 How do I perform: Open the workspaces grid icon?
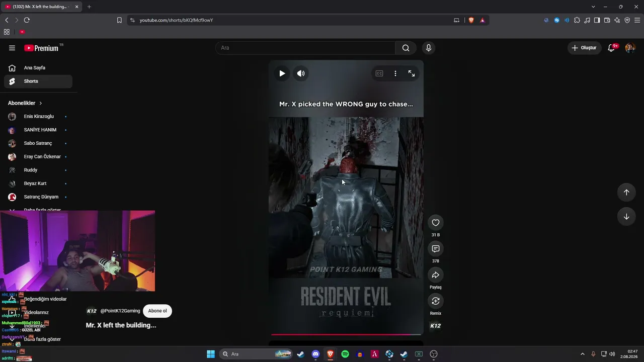point(7,32)
